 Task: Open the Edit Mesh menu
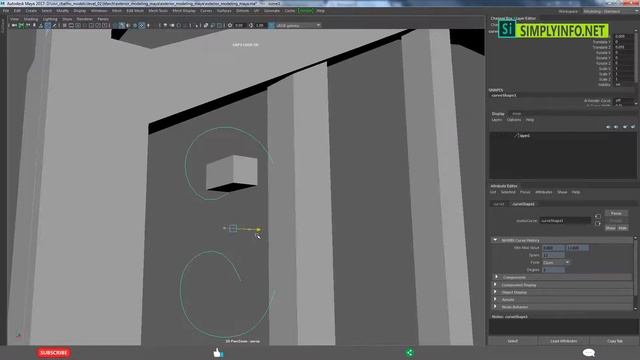click(135, 11)
